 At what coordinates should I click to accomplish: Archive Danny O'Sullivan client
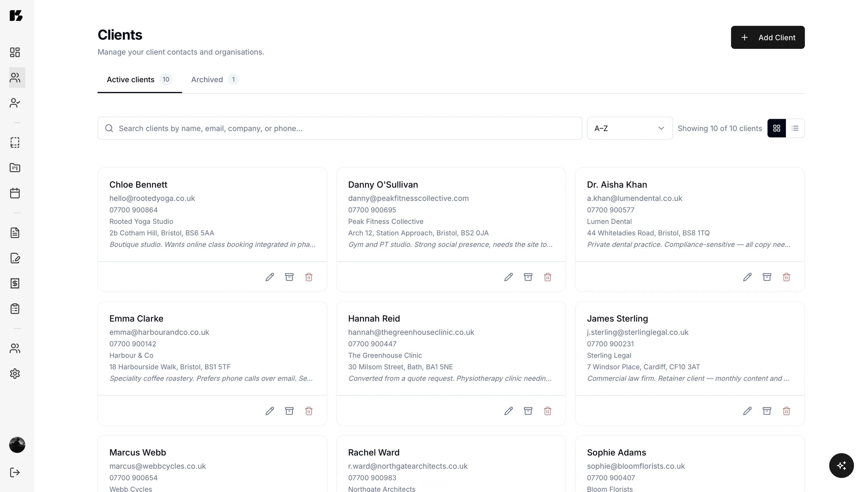click(x=528, y=277)
